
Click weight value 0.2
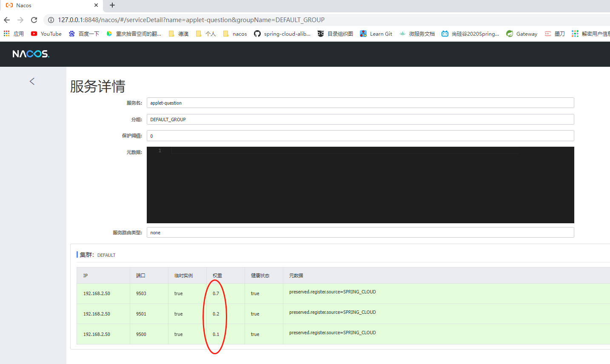(216, 314)
